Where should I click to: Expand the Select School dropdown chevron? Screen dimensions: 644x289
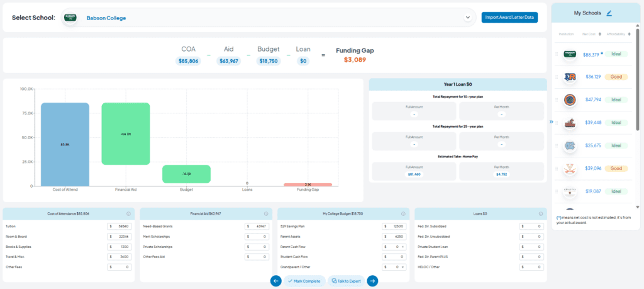point(467,18)
